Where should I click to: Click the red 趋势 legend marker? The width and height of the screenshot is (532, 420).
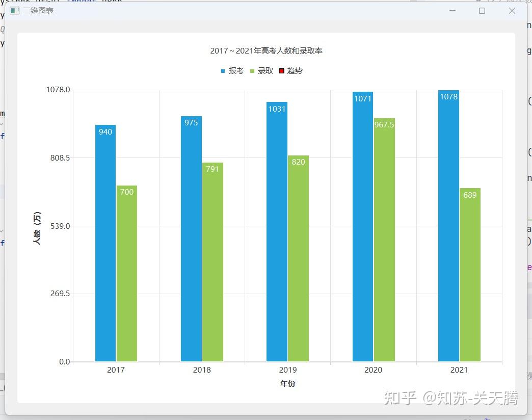(x=281, y=71)
